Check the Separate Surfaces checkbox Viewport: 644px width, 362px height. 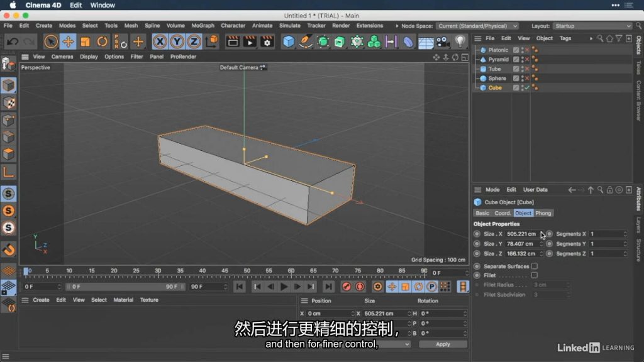point(535,266)
